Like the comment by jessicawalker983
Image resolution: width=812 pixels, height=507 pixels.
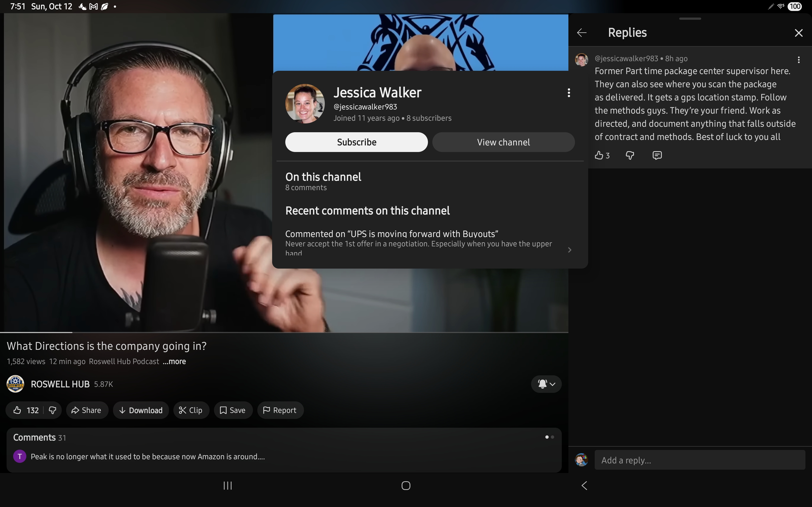click(x=599, y=155)
